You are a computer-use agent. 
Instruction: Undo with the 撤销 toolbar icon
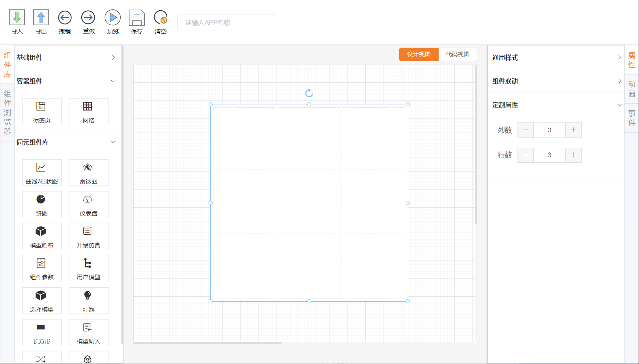(x=65, y=18)
